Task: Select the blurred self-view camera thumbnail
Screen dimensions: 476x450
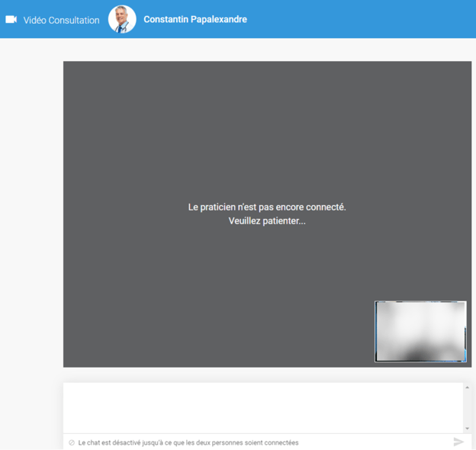Action: [420, 331]
